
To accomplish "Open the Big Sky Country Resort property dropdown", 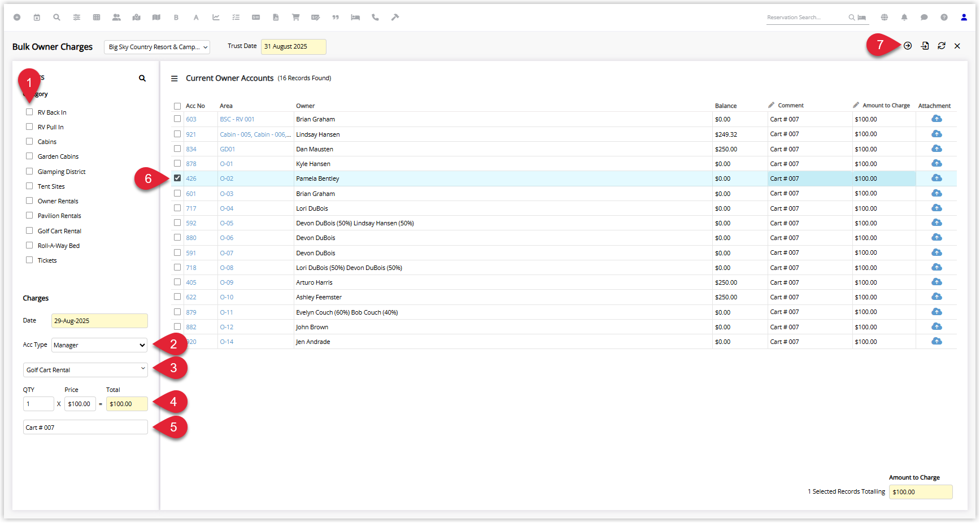I will pos(157,47).
